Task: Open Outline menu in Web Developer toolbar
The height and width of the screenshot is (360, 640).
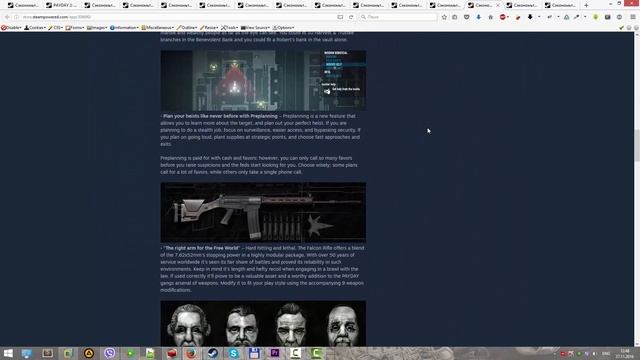Action: tap(187, 28)
